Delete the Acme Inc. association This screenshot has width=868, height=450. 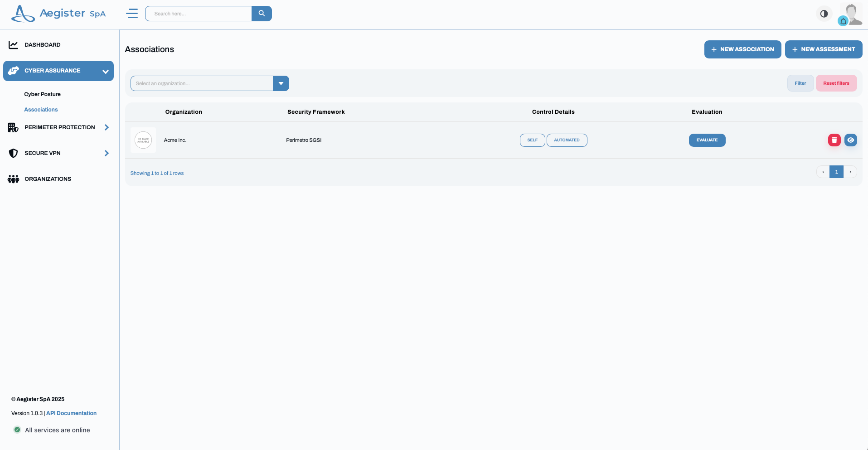[x=834, y=140]
